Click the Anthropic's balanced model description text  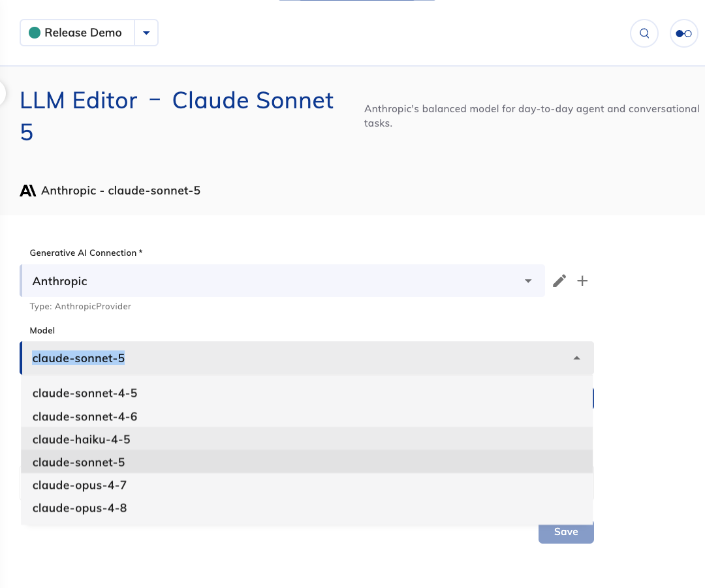point(531,116)
